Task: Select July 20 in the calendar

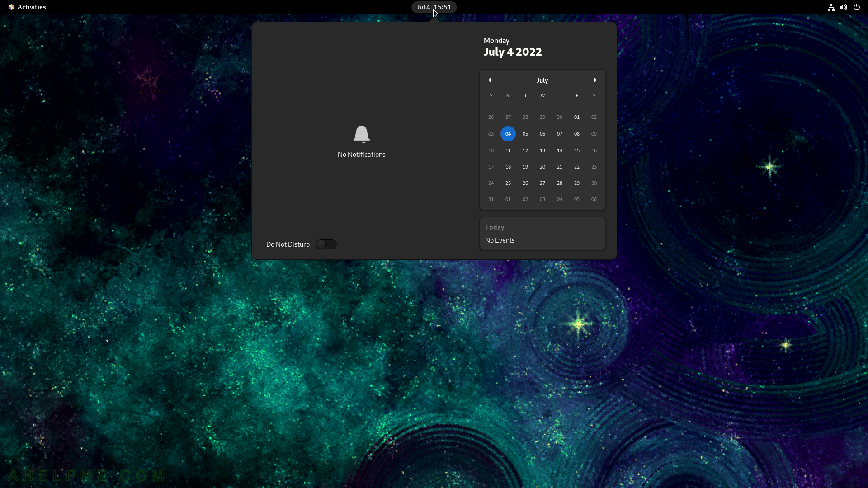Action: (542, 167)
